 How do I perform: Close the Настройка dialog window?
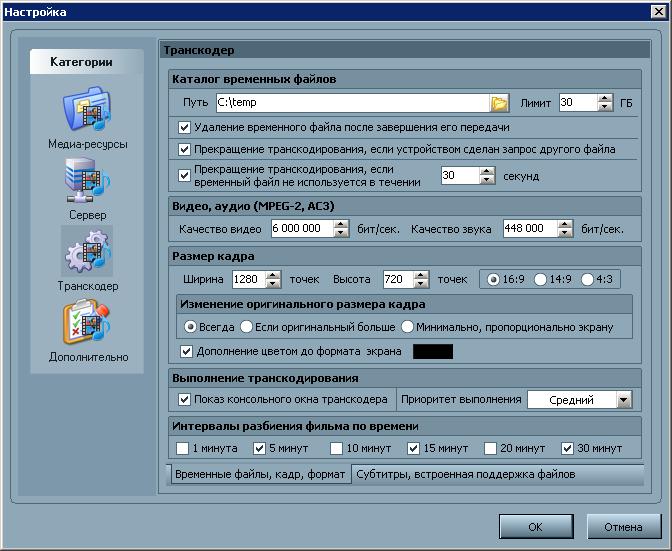[658, 12]
